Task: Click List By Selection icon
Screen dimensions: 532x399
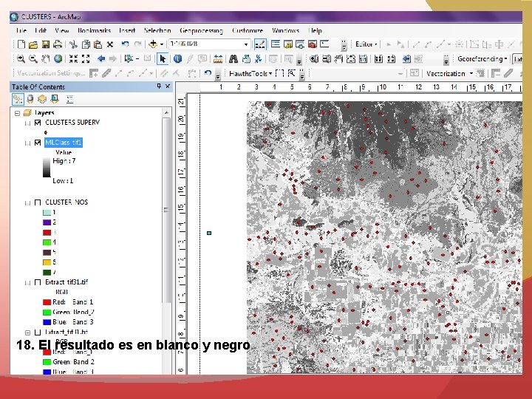Action: pos(55,99)
